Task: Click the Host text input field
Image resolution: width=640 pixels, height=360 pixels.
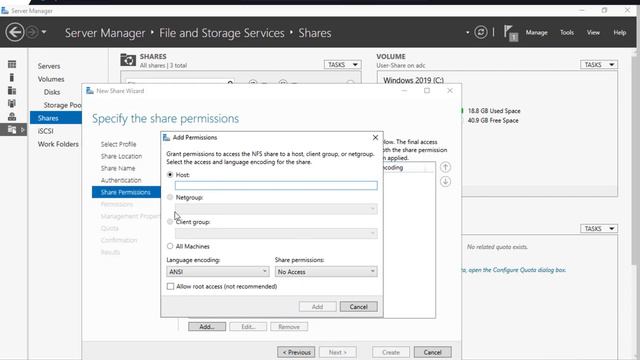Action: click(276, 185)
